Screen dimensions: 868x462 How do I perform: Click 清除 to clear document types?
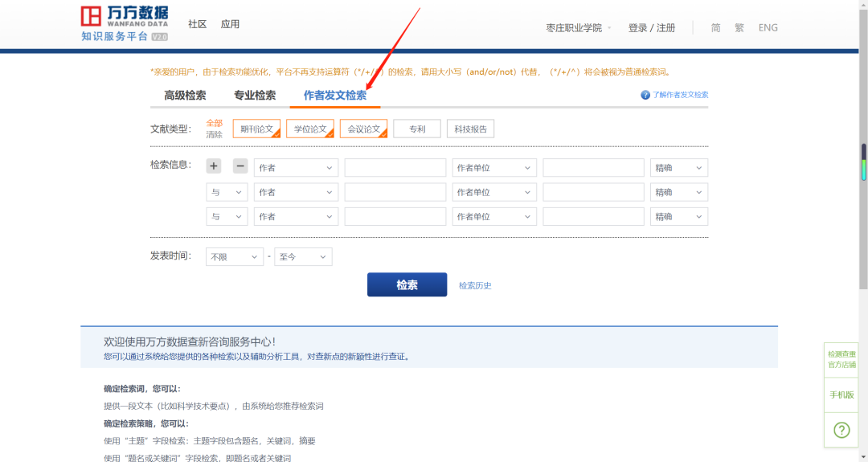(x=215, y=134)
